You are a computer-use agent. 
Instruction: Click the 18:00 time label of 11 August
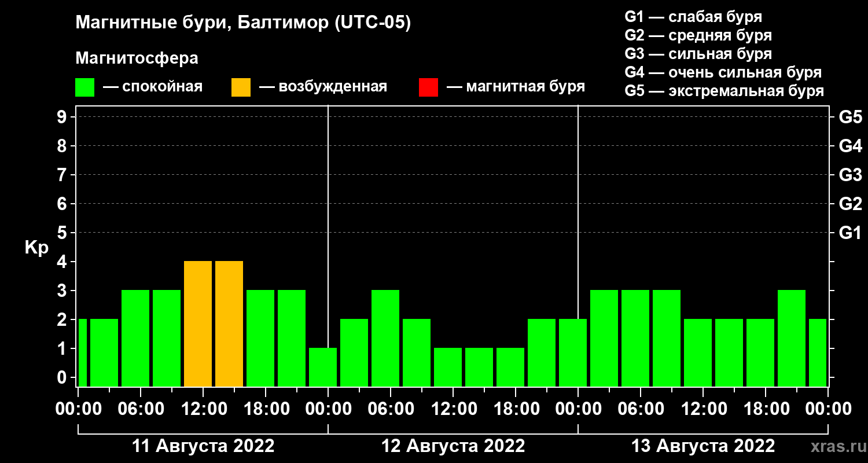click(x=266, y=409)
